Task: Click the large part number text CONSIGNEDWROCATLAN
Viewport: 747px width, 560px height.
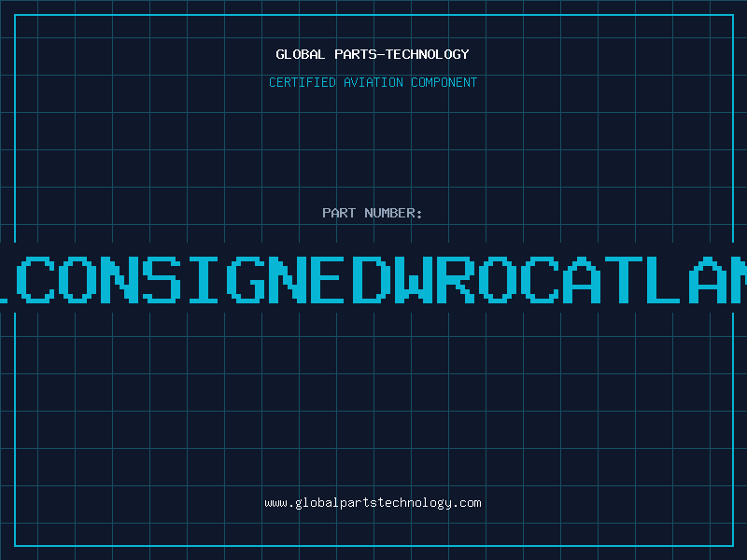Action: [373, 279]
